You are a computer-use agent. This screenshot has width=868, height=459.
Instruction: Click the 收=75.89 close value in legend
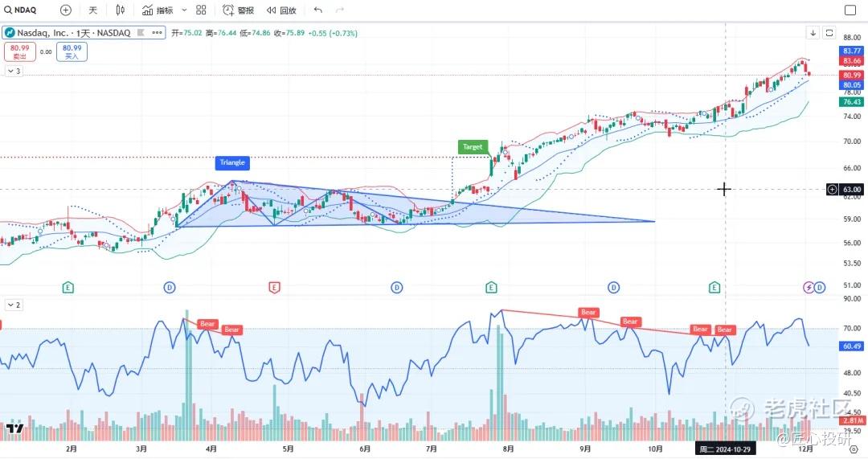pyautogui.click(x=289, y=33)
